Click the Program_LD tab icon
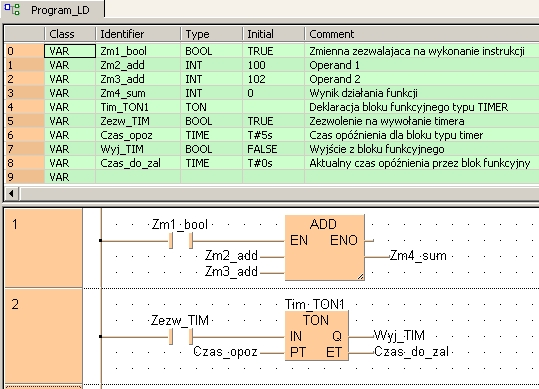The height and width of the screenshot is (389, 539). [x=12, y=9]
